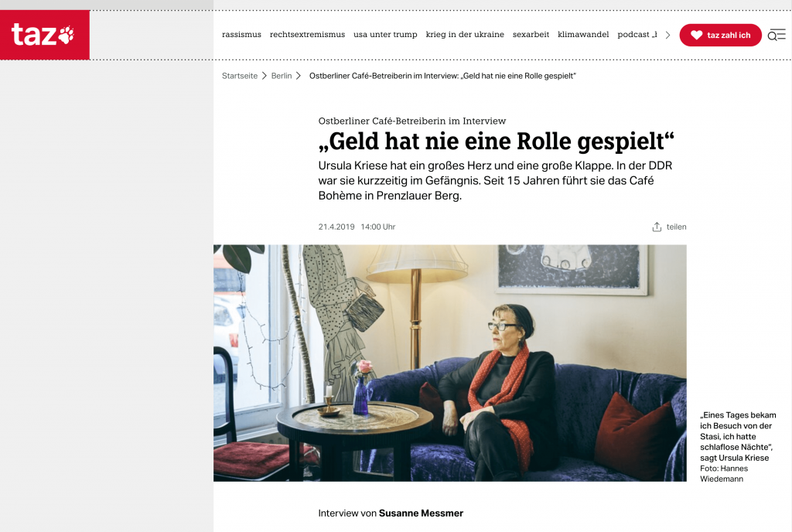The height and width of the screenshot is (532, 792).
Task: Select usa unter trump topic
Action: tap(385, 34)
